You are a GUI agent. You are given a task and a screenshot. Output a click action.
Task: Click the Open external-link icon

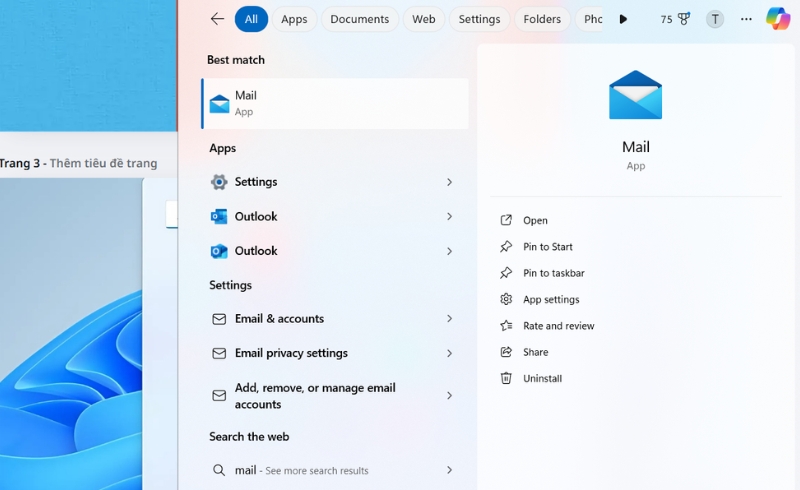coord(506,220)
